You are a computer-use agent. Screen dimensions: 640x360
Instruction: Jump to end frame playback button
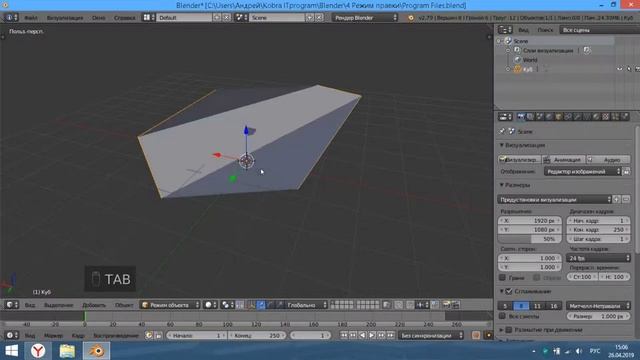pyautogui.click(x=391, y=336)
